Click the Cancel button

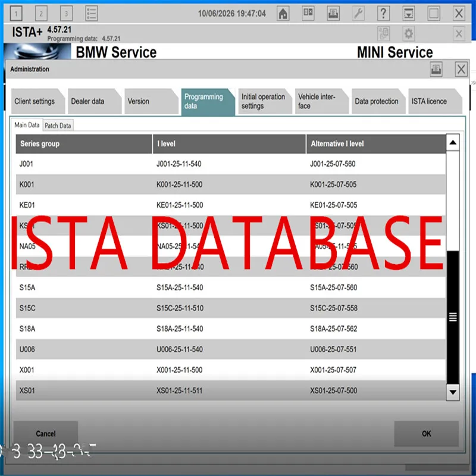click(x=46, y=434)
